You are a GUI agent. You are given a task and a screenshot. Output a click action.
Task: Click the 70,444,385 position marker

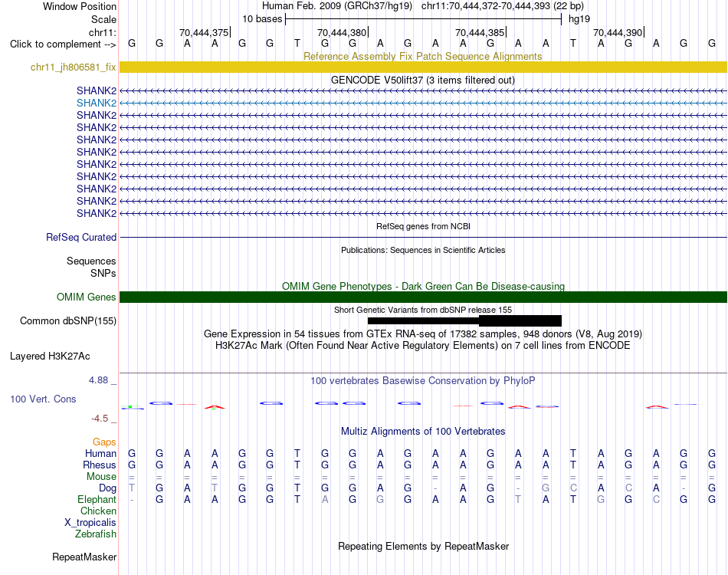480,32
